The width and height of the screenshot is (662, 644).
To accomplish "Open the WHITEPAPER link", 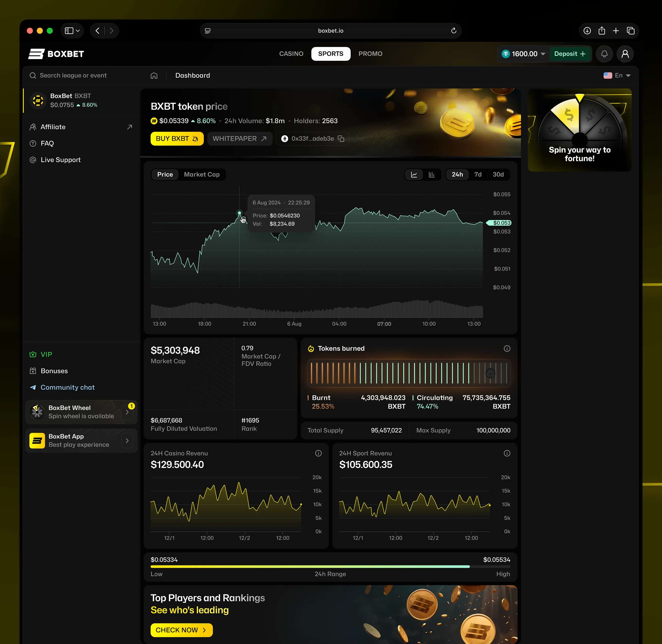I will [x=239, y=139].
